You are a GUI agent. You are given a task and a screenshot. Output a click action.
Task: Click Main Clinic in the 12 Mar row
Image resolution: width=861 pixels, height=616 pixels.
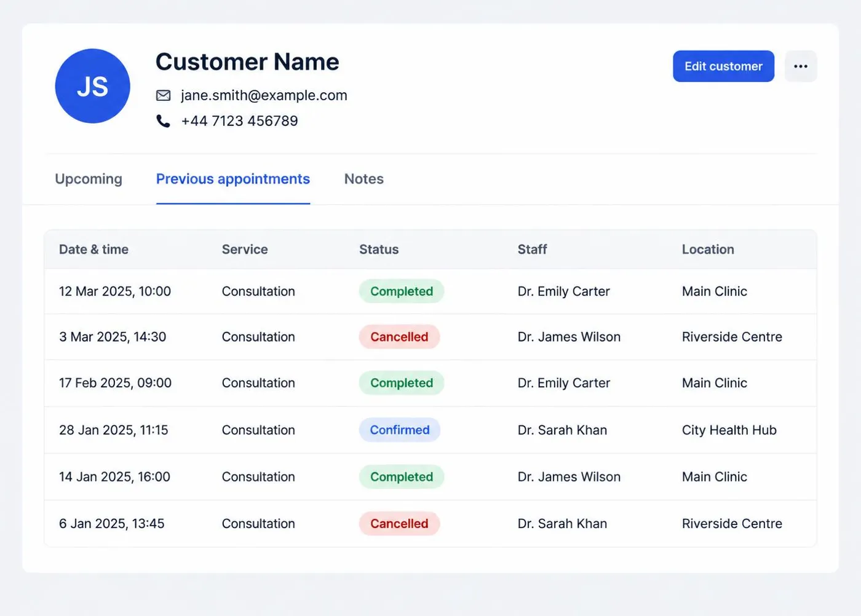coord(715,291)
